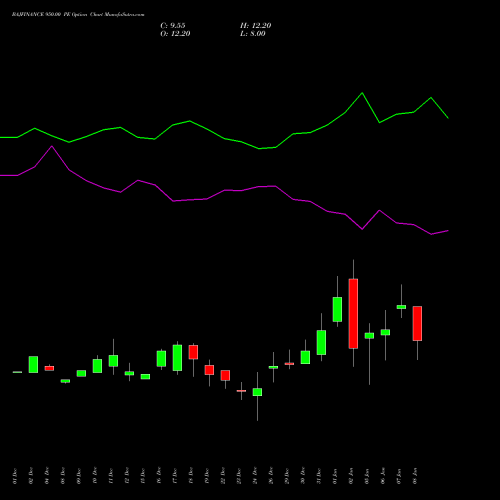The width and height of the screenshot is (500, 500).
Task: Click the low value L: 8.00
Action: 253,34
